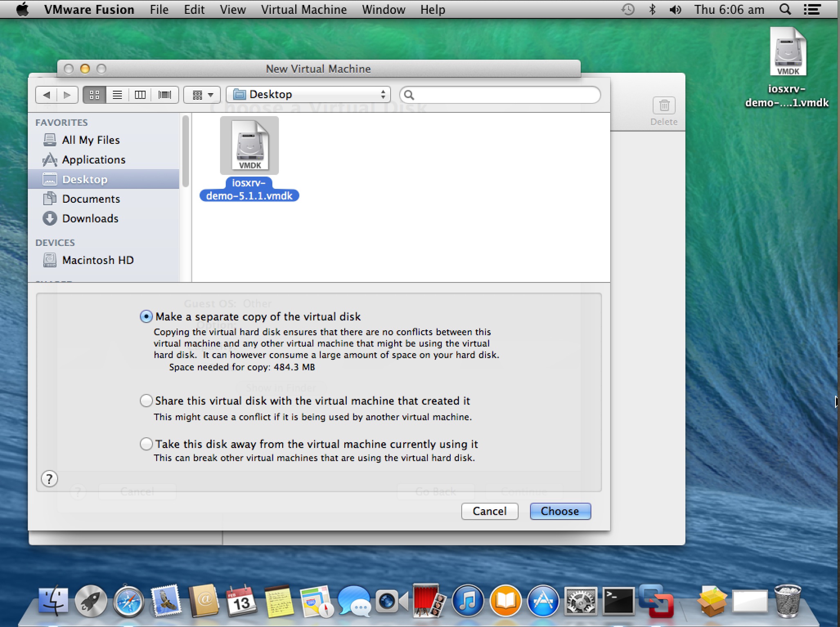Switch to icon view
The width and height of the screenshot is (840, 627).
94,95
